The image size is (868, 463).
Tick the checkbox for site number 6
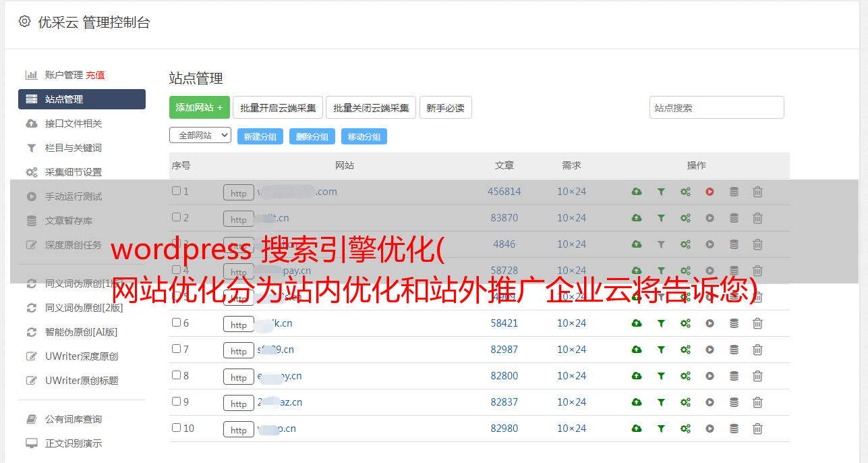[x=176, y=323]
